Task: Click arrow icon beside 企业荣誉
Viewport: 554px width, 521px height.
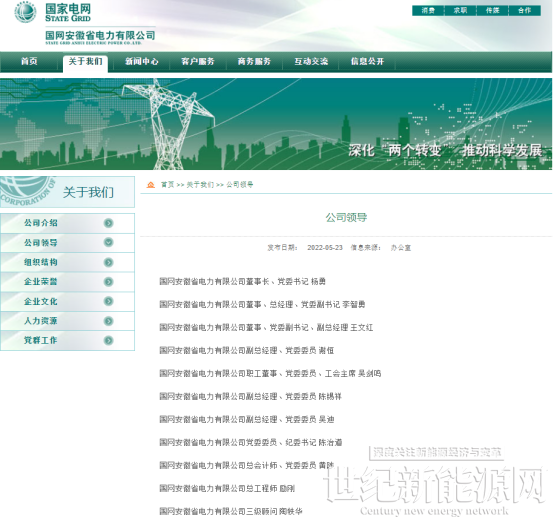Action: [x=108, y=282]
